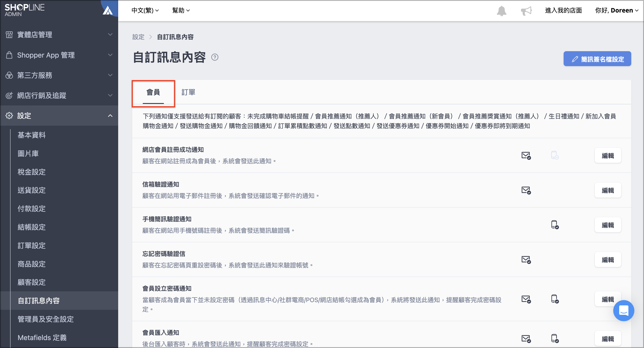Viewport: 644px width, 348px height.
Task: Click the 進入我的店面 link
Action: (x=564, y=11)
